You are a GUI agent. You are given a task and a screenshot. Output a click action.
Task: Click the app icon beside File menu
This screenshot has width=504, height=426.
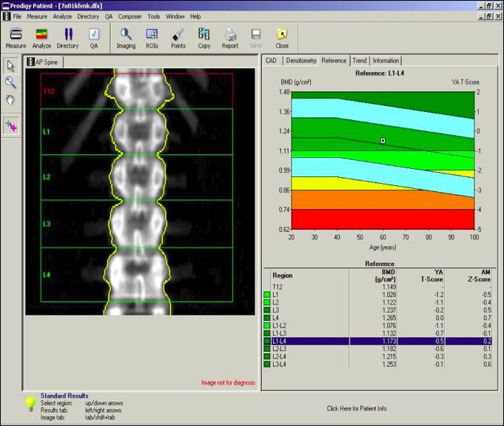[7, 16]
